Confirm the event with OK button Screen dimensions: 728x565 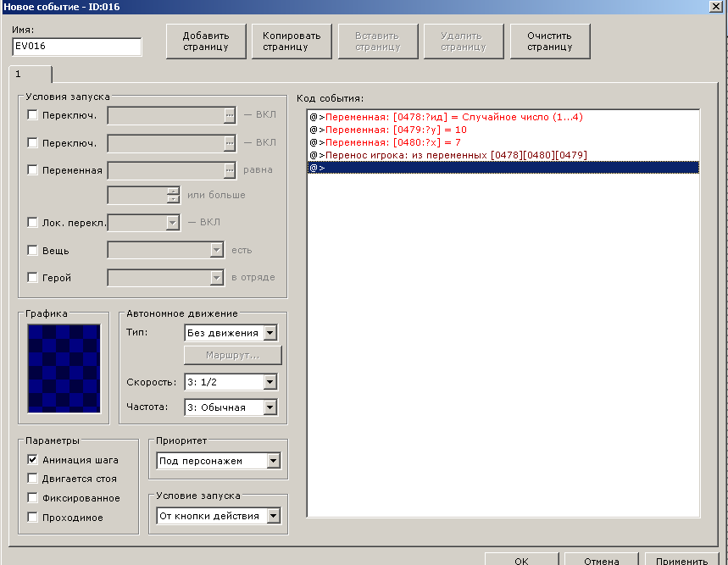(x=520, y=560)
